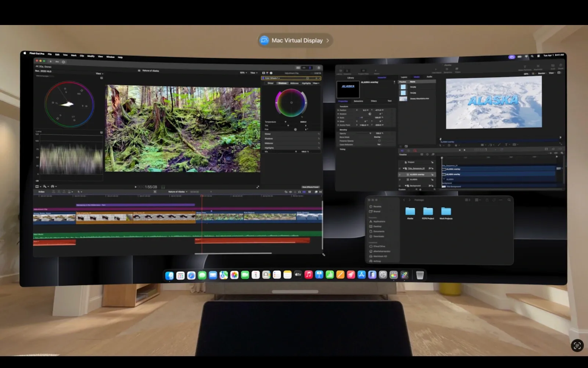Open the Blend Mode dropdown set to Overlay
588x368 pixels.
pyautogui.click(x=377, y=137)
